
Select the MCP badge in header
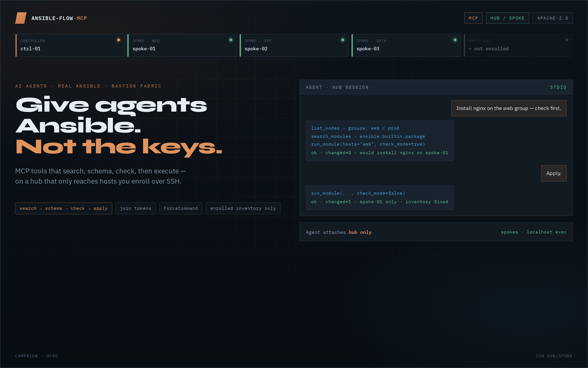click(x=473, y=18)
